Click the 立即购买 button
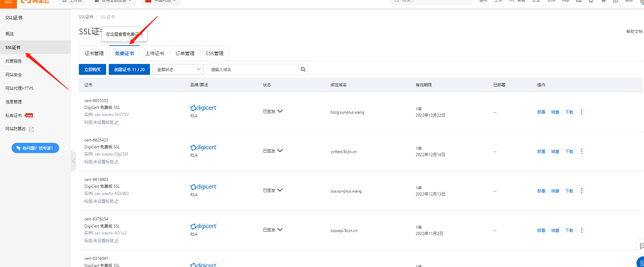 pyautogui.click(x=92, y=69)
